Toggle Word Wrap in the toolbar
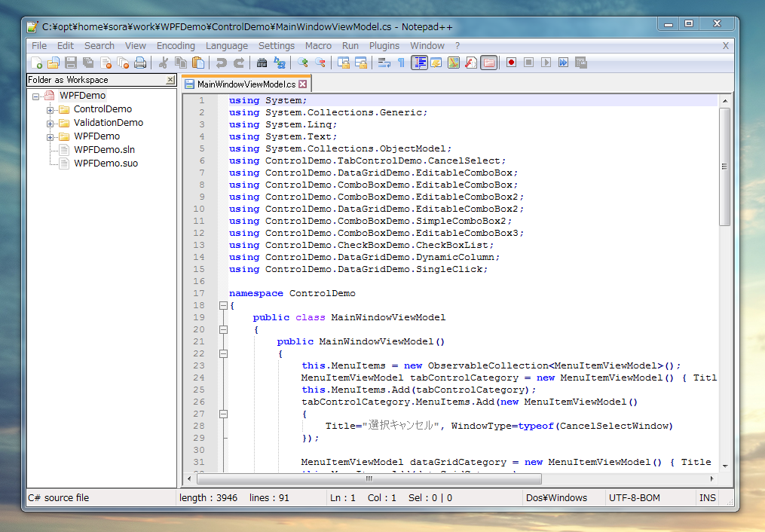Screen dimensions: 765x532 point(384,63)
